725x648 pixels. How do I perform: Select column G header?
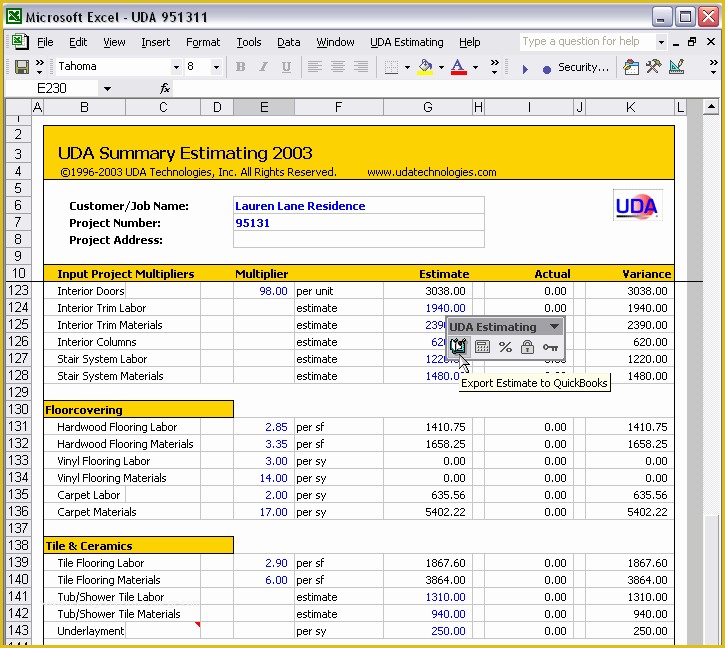click(428, 107)
